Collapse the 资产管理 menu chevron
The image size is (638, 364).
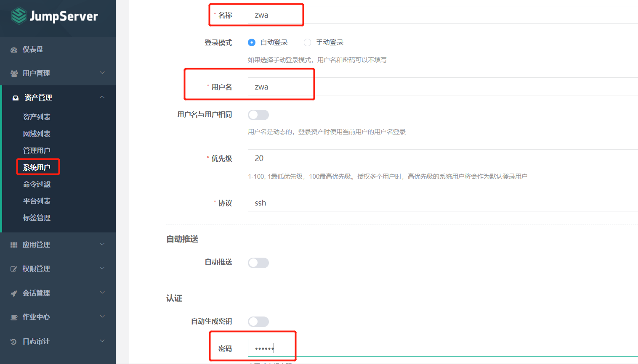click(x=102, y=97)
